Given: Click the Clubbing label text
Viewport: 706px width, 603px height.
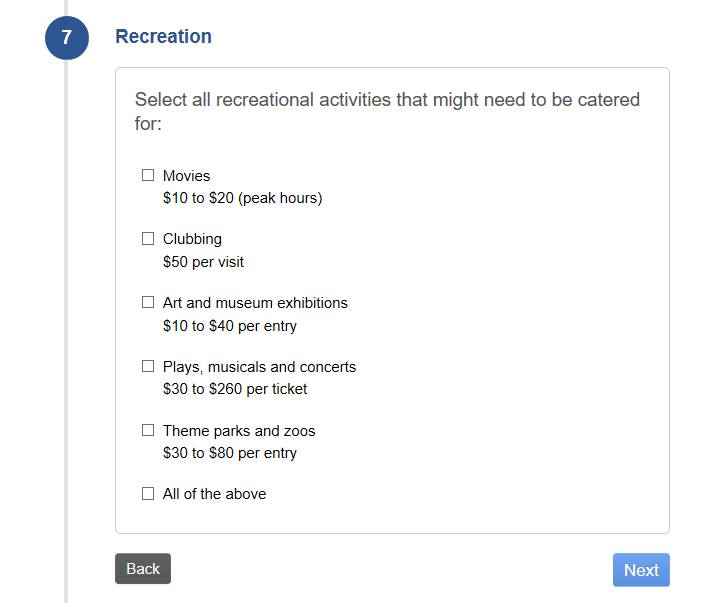Looking at the screenshot, I should click(x=192, y=239).
